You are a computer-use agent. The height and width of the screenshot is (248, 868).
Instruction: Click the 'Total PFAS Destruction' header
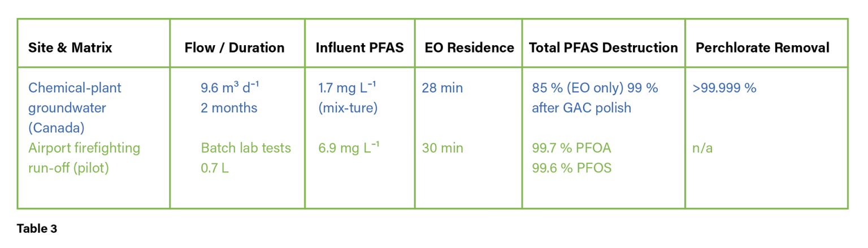[603, 47]
